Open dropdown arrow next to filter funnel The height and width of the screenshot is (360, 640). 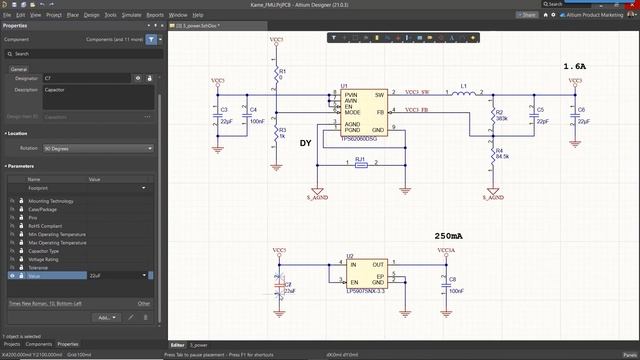coord(160,40)
